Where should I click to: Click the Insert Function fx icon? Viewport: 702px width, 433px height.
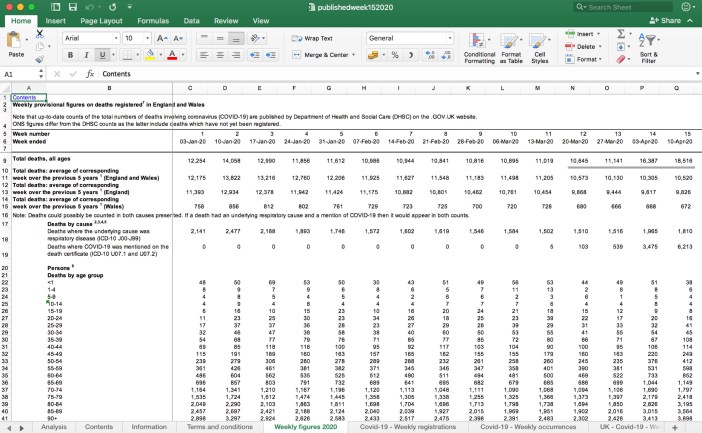tap(89, 74)
